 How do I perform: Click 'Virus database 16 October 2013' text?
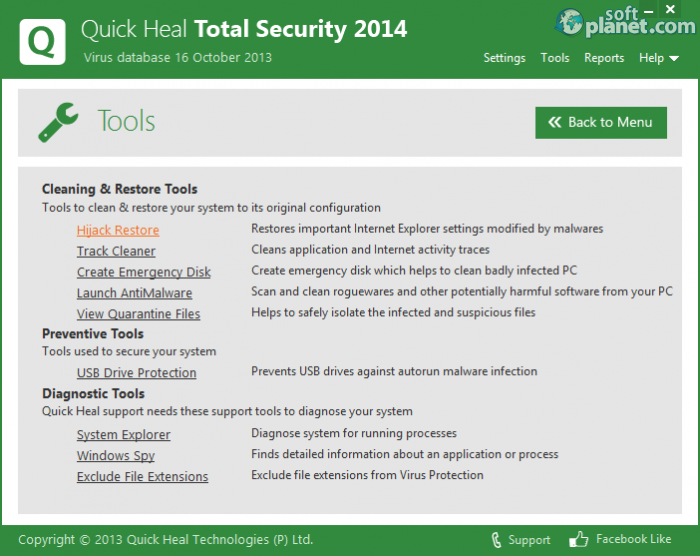[178, 58]
